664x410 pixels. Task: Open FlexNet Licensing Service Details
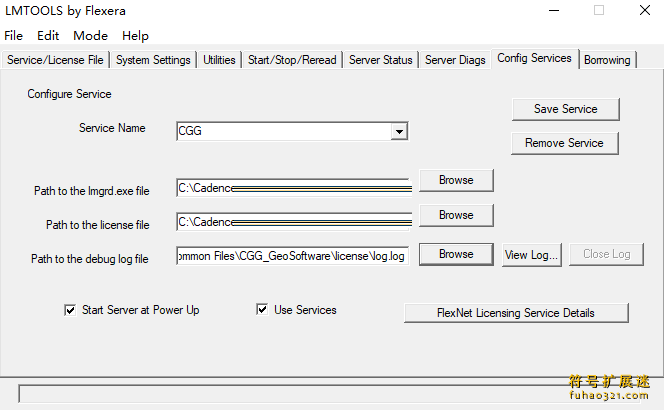(516, 313)
